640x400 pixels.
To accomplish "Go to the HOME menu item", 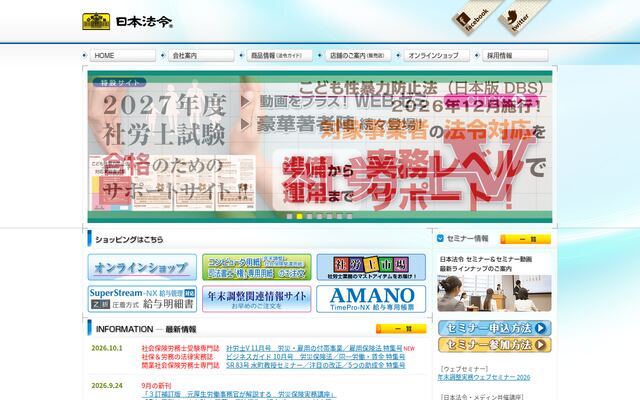I will (122, 56).
